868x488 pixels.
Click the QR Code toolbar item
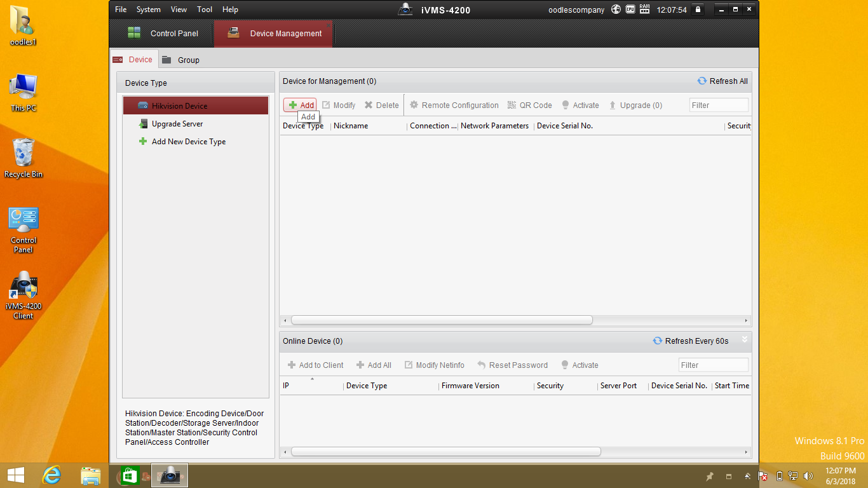(x=529, y=105)
